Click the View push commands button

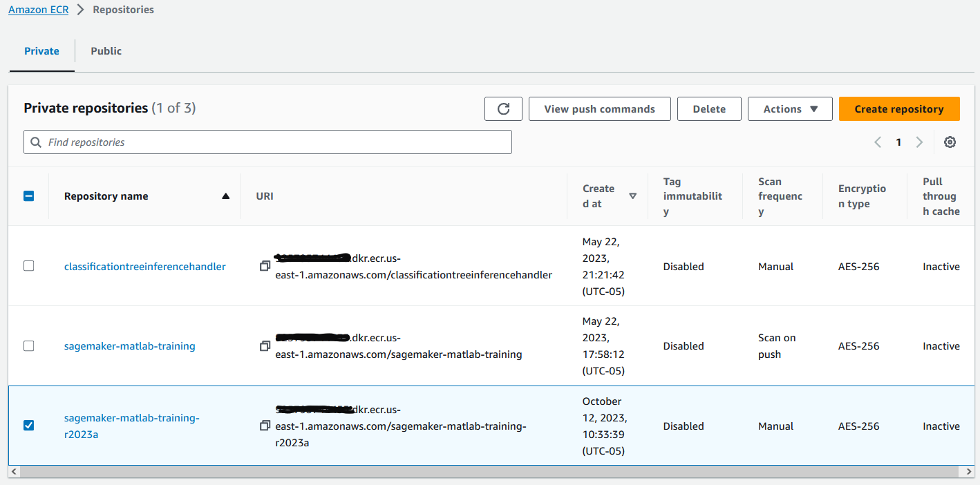(x=600, y=109)
